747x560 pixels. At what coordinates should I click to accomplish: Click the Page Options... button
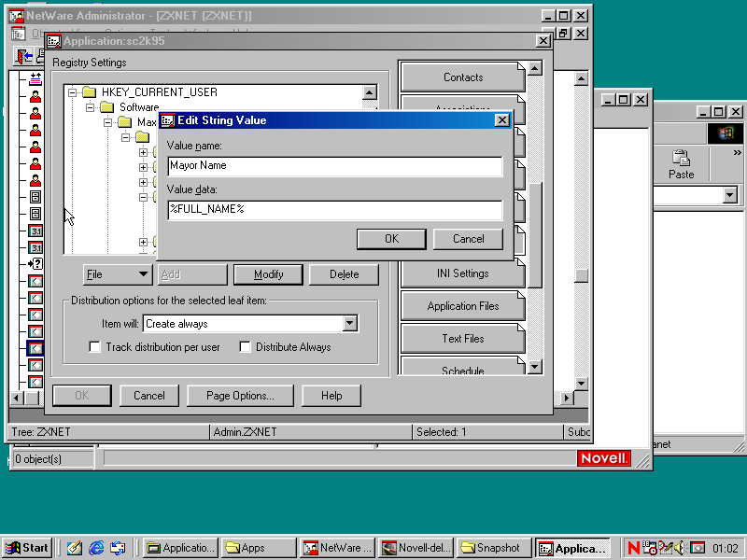(x=240, y=396)
